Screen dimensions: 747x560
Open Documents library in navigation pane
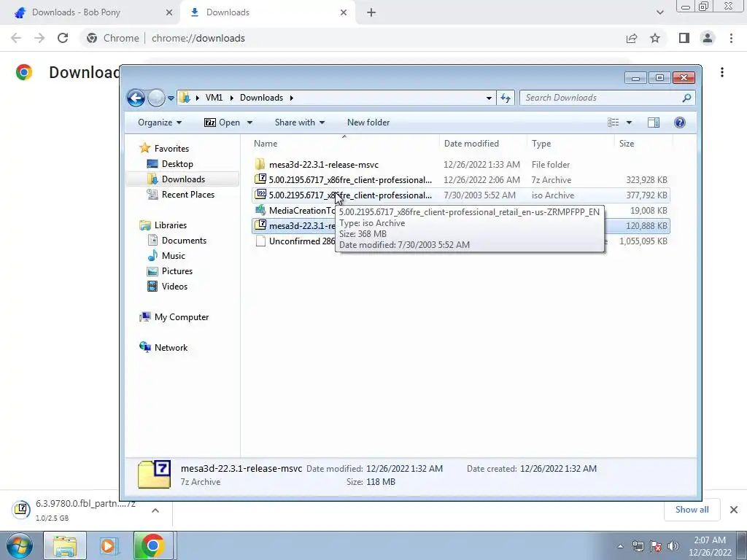[177, 241]
